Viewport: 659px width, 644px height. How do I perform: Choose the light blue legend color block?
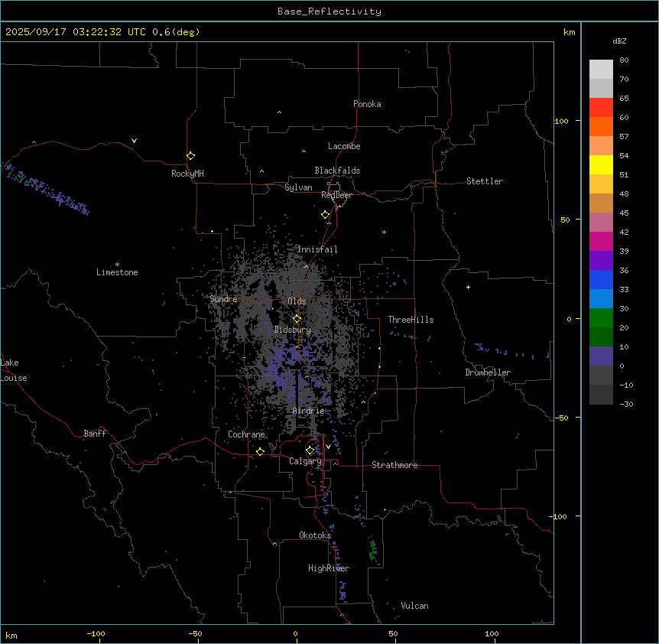pyautogui.click(x=601, y=298)
